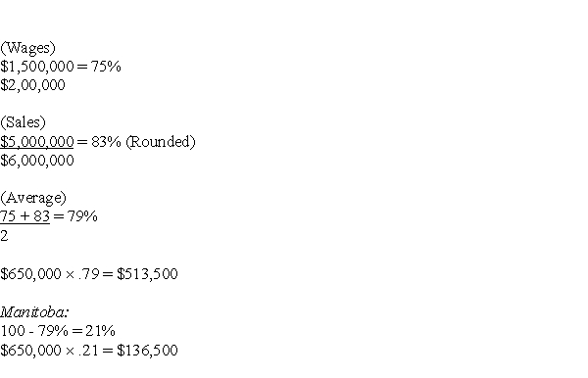
Task: Click the (Rounded) note text
Action: (161, 142)
